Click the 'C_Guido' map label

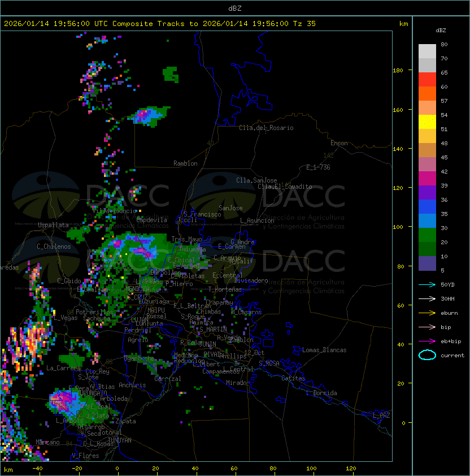pyautogui.click(x=69, y=281)
